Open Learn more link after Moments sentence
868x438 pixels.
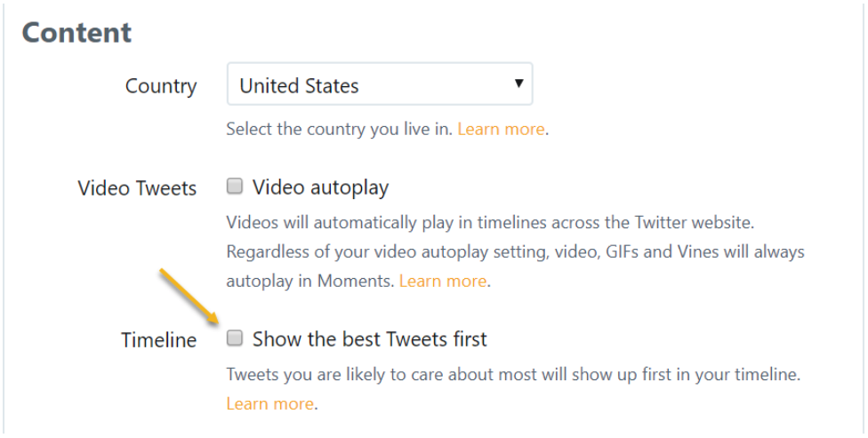[x=443, y=281]
